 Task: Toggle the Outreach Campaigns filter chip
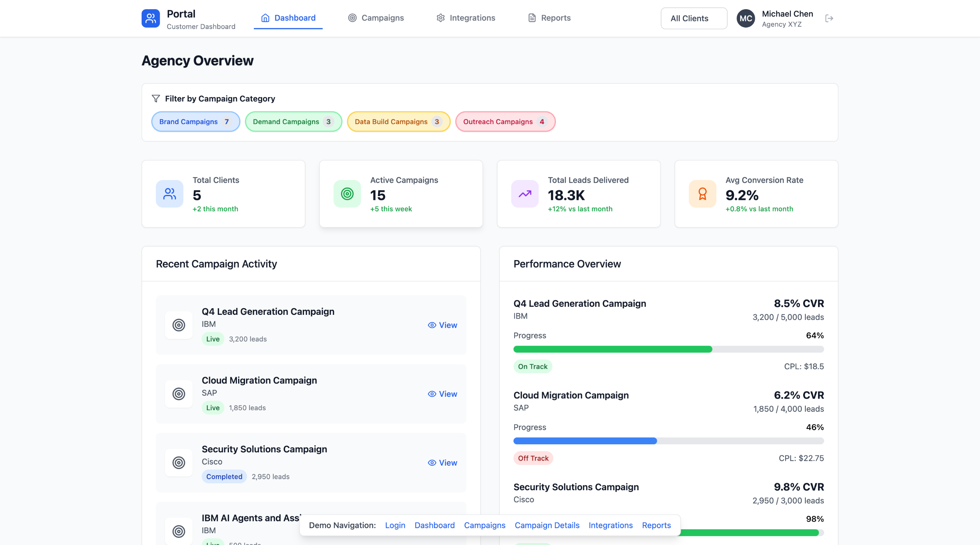click(505, 122)
